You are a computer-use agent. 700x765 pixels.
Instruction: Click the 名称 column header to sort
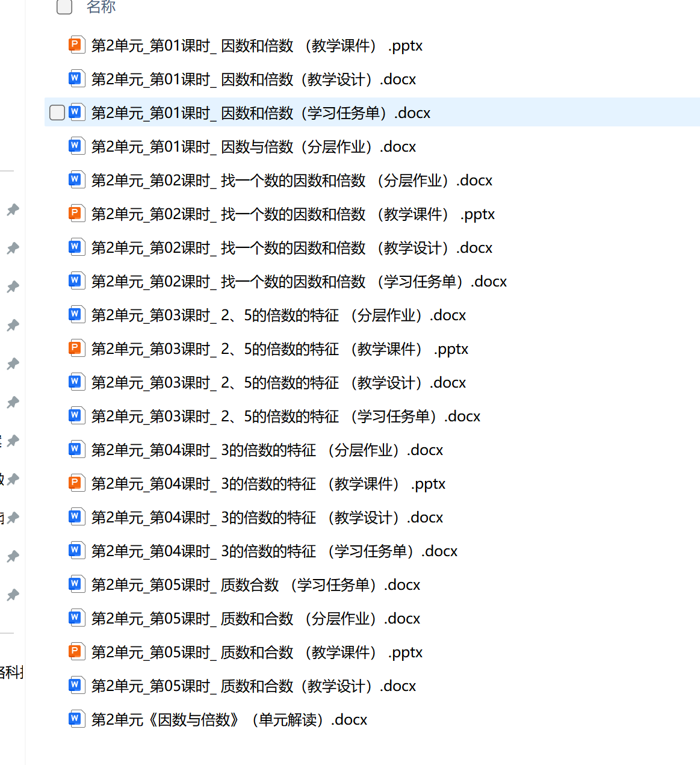[x=101, y=7]
